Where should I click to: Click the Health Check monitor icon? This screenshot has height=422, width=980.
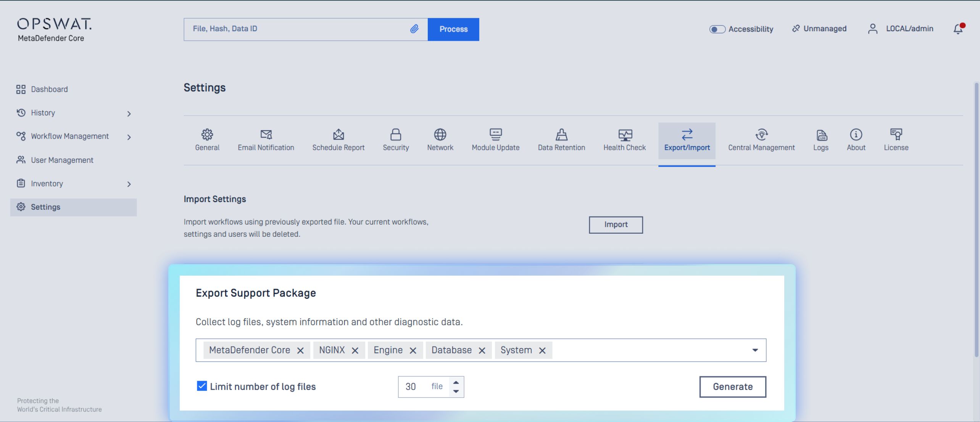[625, 135]
